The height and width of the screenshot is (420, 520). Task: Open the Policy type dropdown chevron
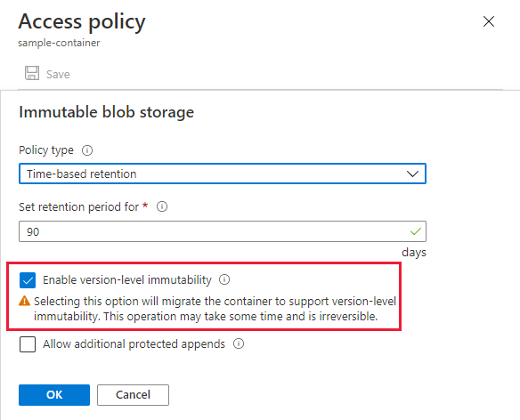412,174
